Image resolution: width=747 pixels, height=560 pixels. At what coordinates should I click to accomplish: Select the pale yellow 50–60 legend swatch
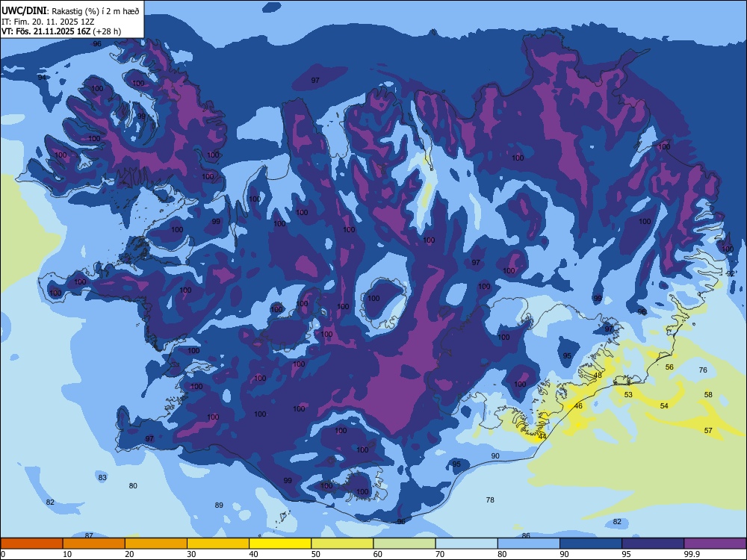pyautogui.click(x=342, y=544)
